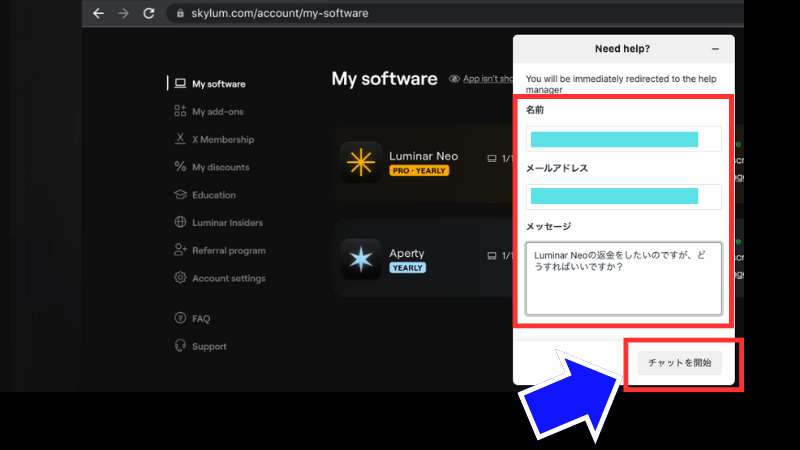This screenshot has height=450, width=800.
Task: Click the メールアドレス email input field
Action: point(623,196)
